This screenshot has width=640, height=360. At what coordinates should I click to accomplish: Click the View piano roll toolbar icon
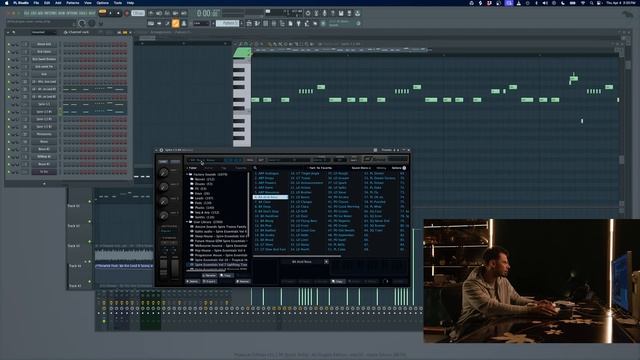pyautogui.click(x=258, y=24)
